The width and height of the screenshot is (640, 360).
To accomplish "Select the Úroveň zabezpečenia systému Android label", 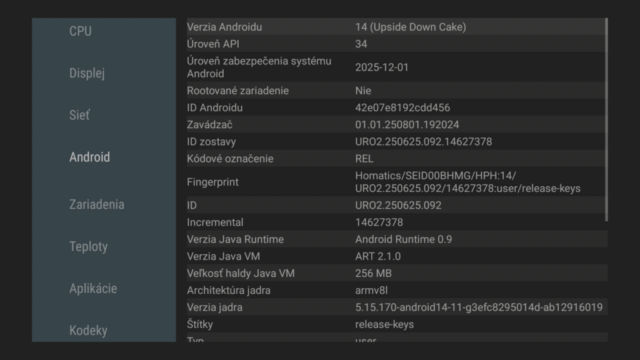I will [259, 67].
